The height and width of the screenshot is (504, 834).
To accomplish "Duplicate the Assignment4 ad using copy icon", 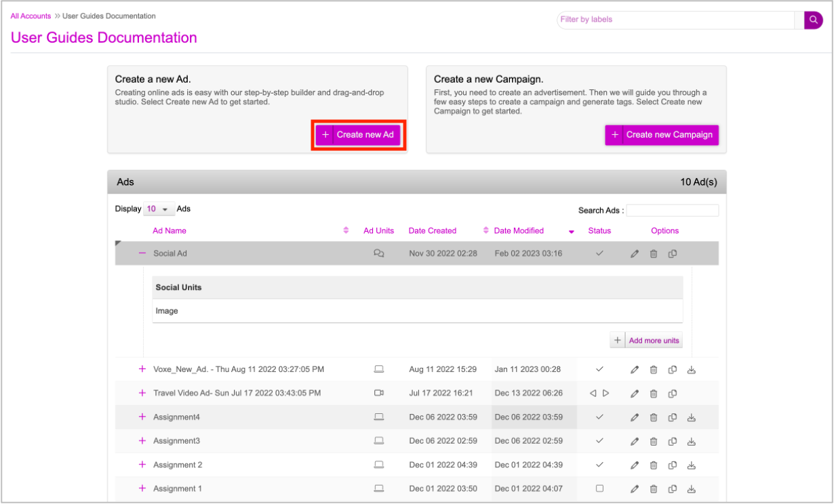I will tap(673, 417).
